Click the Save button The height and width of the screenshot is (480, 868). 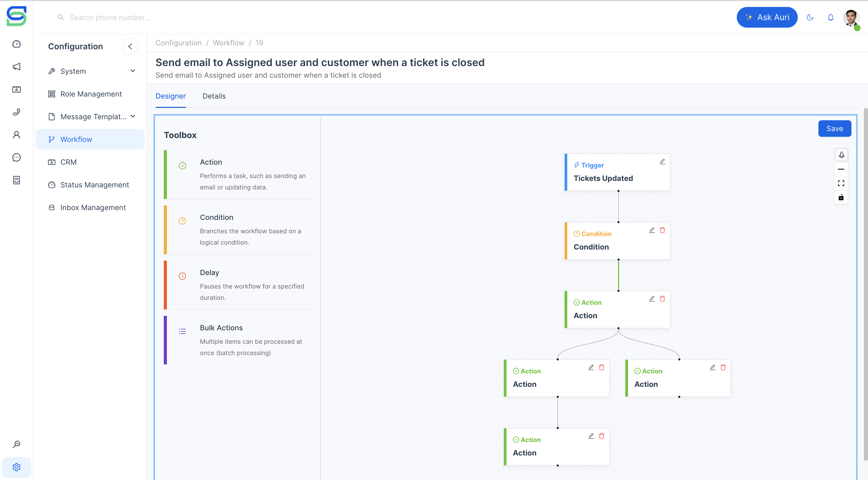tap(834, 129)
